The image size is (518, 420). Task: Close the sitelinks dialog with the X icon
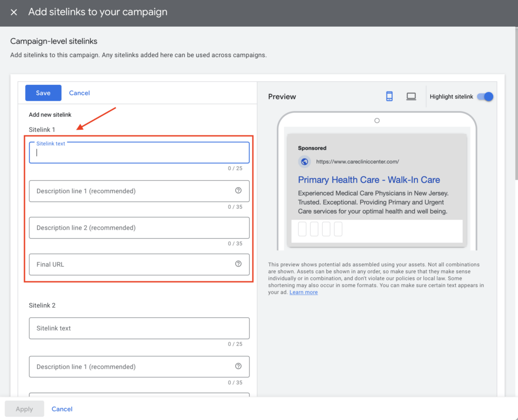(13, 12)
